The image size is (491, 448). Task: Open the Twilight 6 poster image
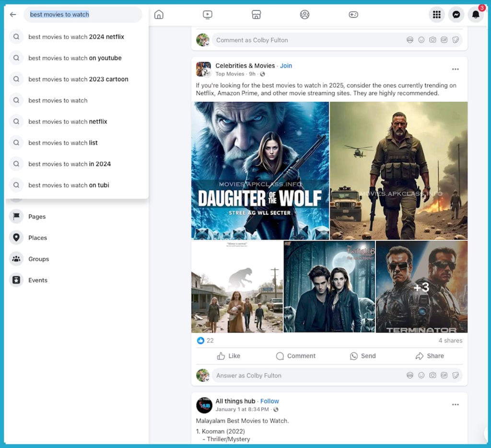(x=329, y=287)
